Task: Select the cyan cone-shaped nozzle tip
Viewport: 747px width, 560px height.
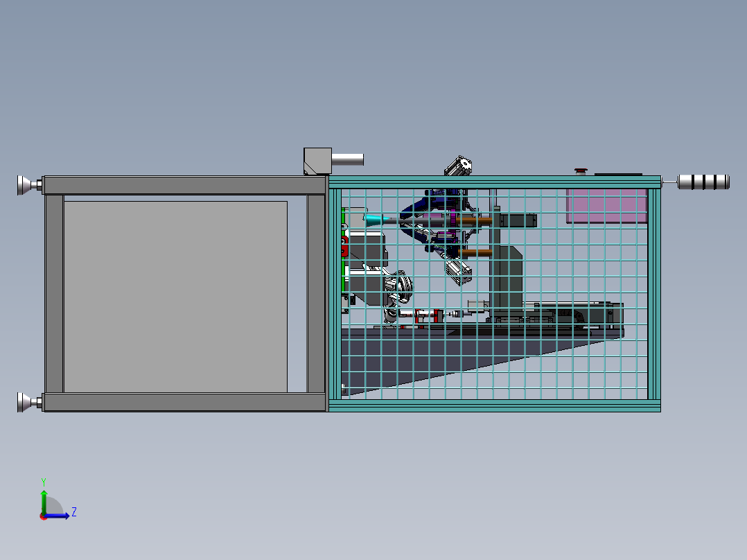Action: coord(374,220)
